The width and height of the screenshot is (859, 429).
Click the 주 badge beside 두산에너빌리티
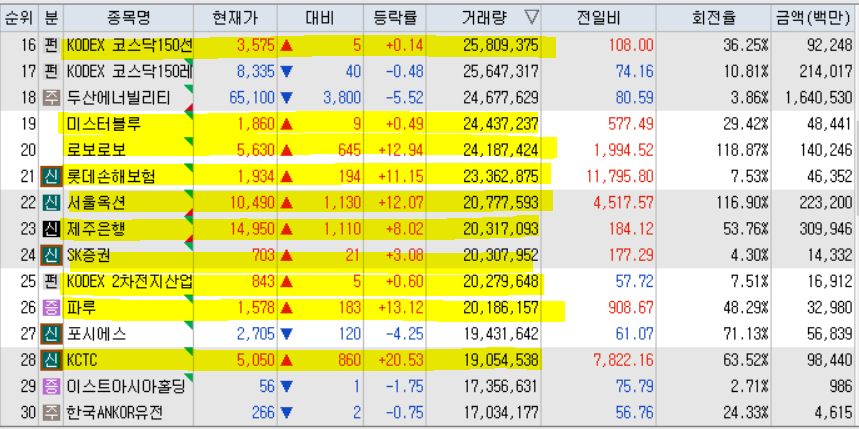click(x=51, y=98)
